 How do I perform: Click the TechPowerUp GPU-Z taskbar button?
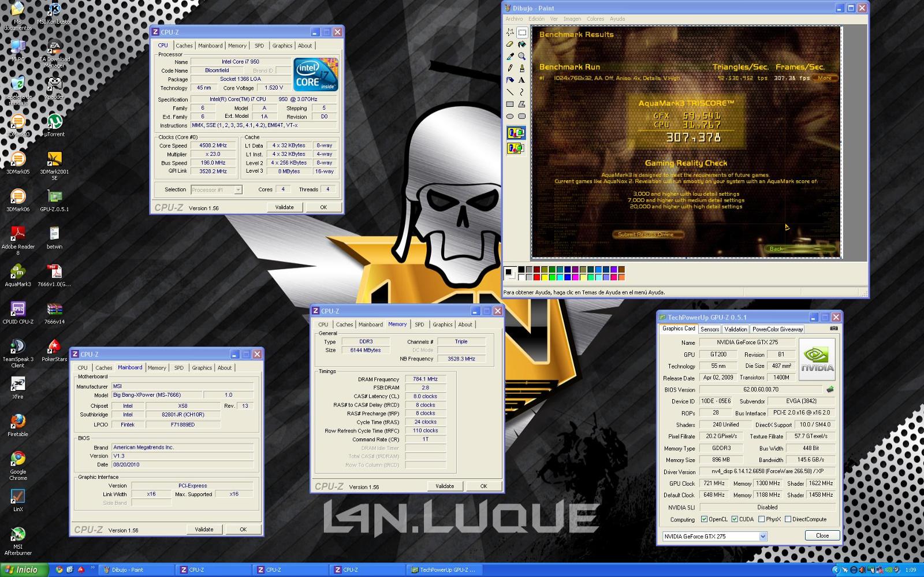445,570
